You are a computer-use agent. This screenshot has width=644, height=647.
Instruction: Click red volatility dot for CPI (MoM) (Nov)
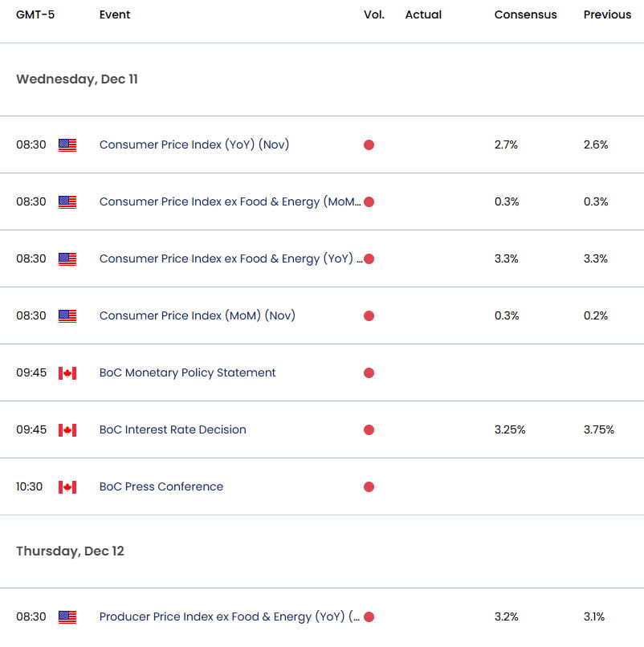[x=369, y=315]
